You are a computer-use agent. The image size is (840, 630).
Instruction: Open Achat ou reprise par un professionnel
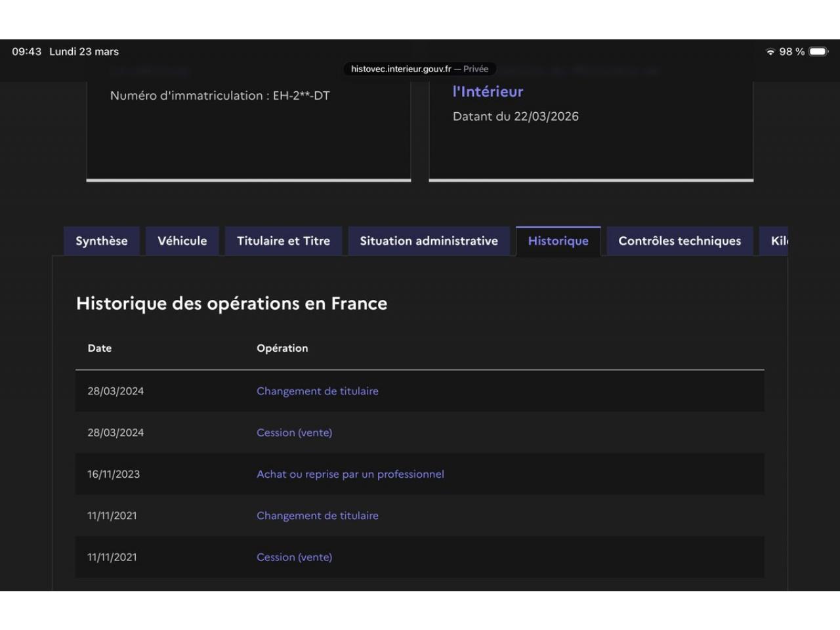pos(350,474)
